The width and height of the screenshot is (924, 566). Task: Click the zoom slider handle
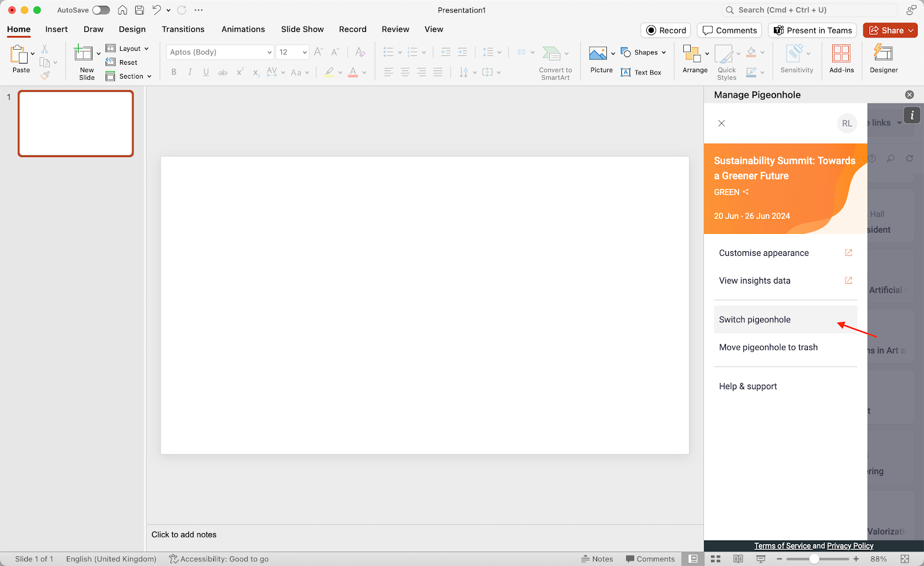pyautogui.click(x=814, y=558)
